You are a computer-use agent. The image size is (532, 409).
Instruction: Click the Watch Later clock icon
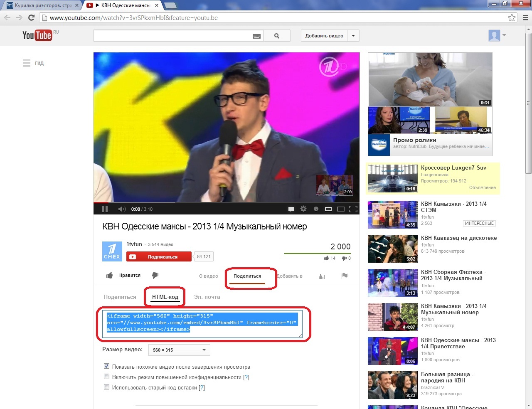pyautogui.click(x=316, y=209)
